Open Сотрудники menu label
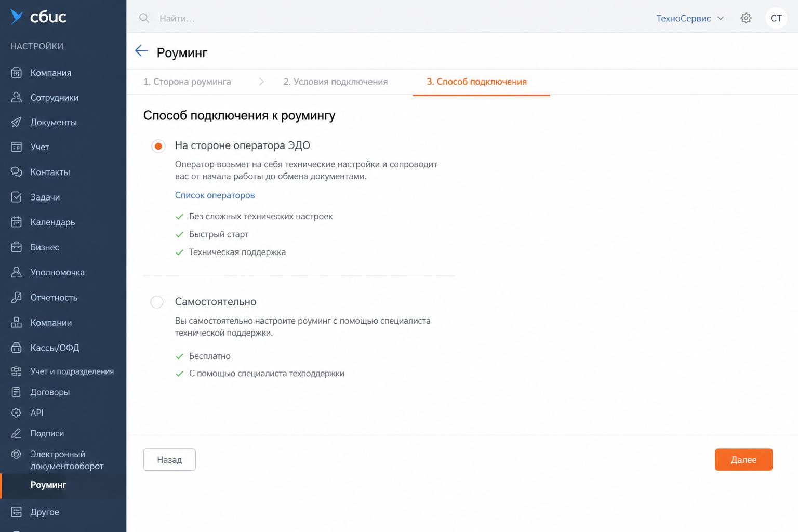The width and height of the screenshot is (798, 532). (55, 97)
